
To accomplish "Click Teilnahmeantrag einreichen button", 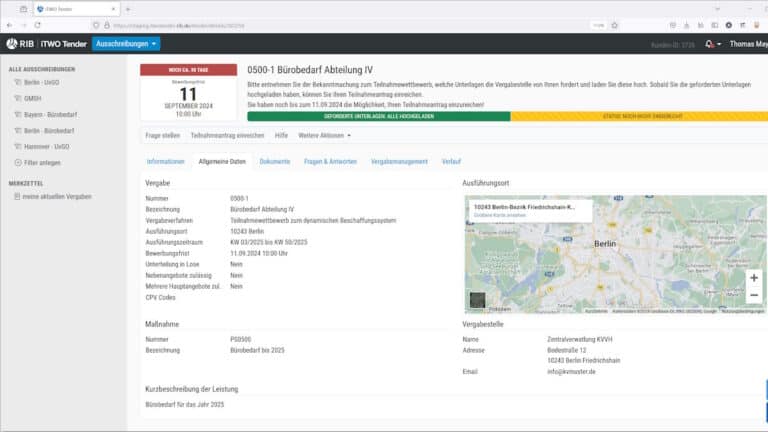I will pyautogui.click(x=227, y=135).
